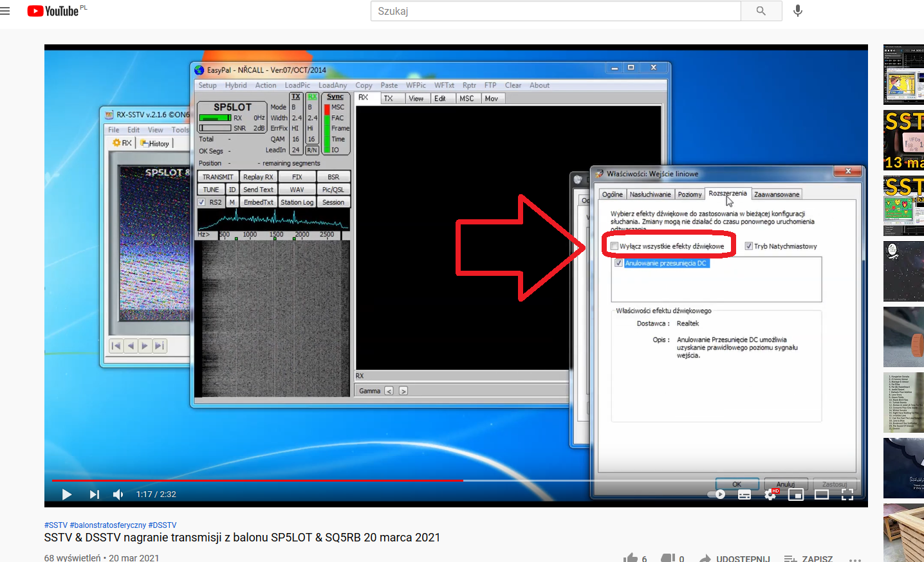Jump to first image in RX-SSTV
The width and height of the screenshot is (924, 562).
pyautogui.click(x=116, y=346)
